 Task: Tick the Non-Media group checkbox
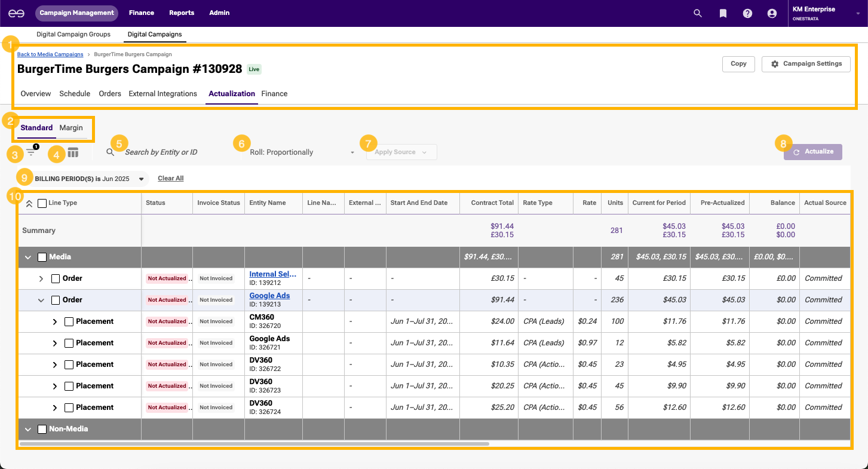coord(42,429)
